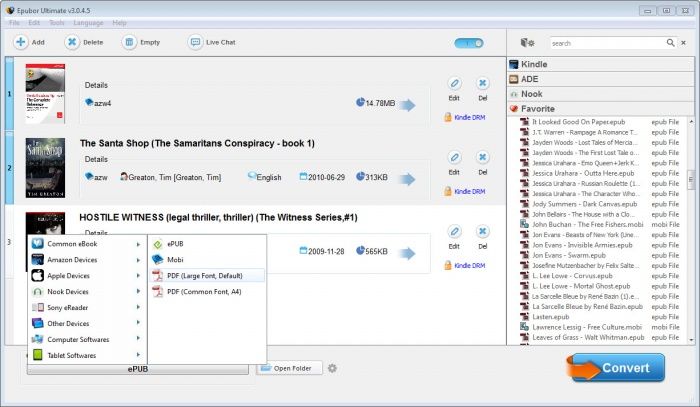
Task: Open the Computer Softwares submenu
Action: (x=87, y=340)
